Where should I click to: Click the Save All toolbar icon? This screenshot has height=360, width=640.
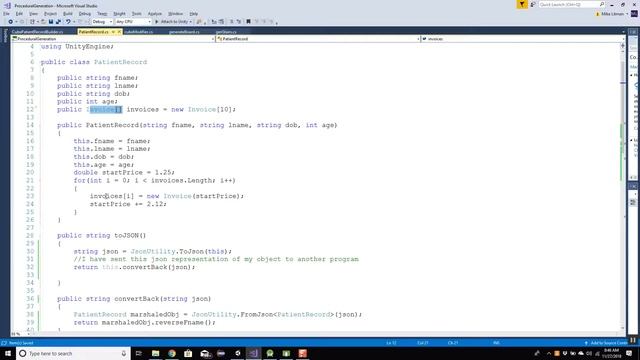click(58, 22)
